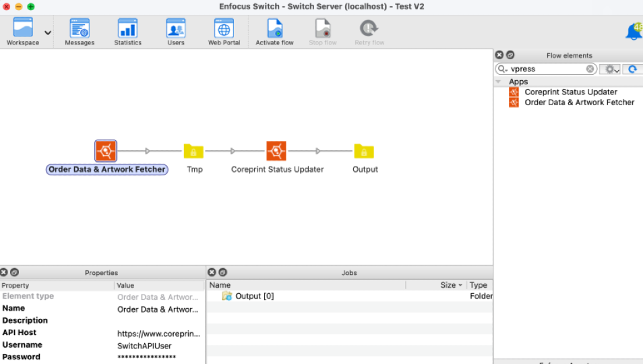The height and width of the screenshot is (364, 643).
Task: Click connection arrow between Fetcher and Tmp
Action: [x=148, y=151]
